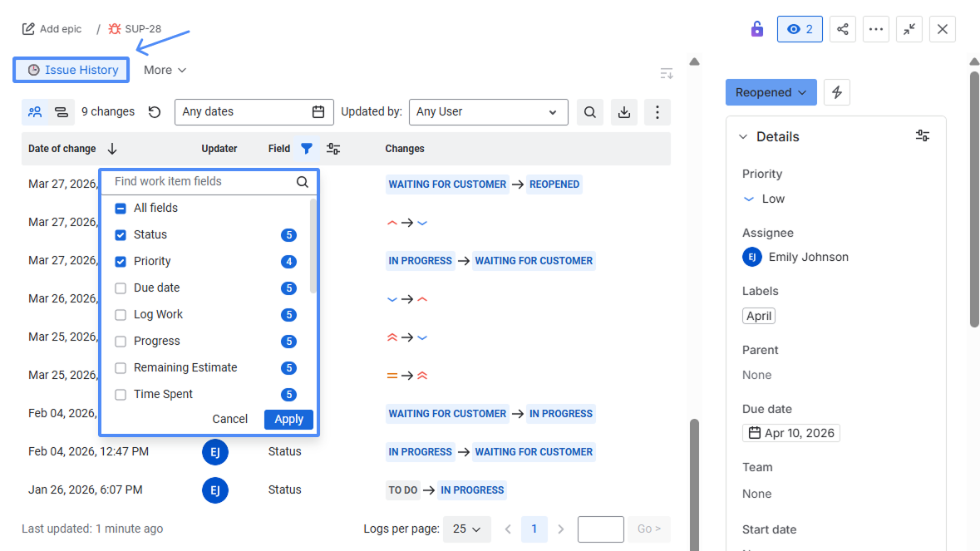Click the share icon
Viewport: 980px width, 551px height.
(x=843, y=29)
